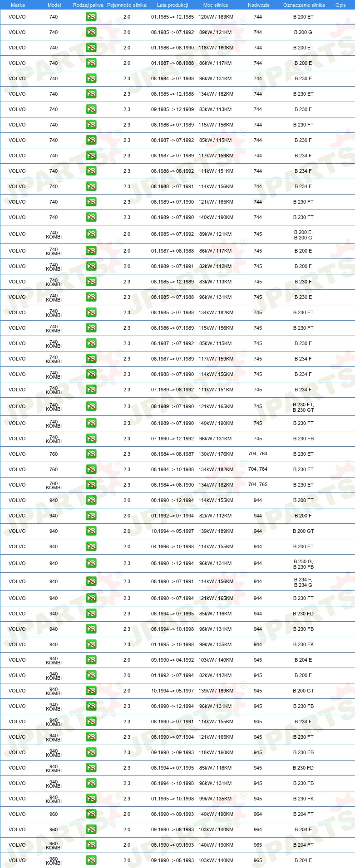Select the B 234 F, B 234 G engine cell
Image resolution: width=355 pixels, height=868 pixels.
[303, 582]
